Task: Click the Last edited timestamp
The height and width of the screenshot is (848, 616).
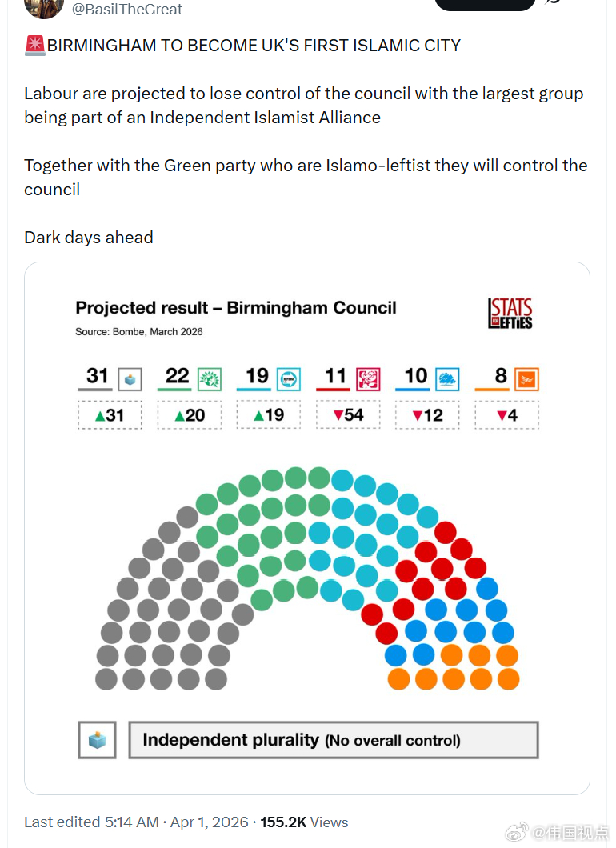Action: point(137,822)
